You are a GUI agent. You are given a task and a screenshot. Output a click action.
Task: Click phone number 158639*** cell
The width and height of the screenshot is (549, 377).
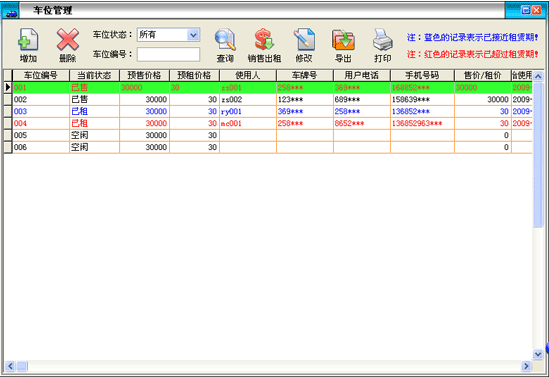pyautogui.click(x=422, y=99)
